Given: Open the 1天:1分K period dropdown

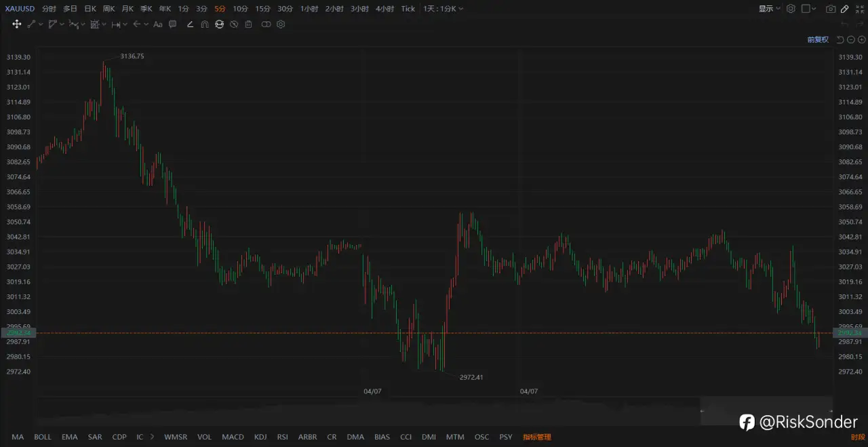Looking at the screenshot, I should (443, 9).
